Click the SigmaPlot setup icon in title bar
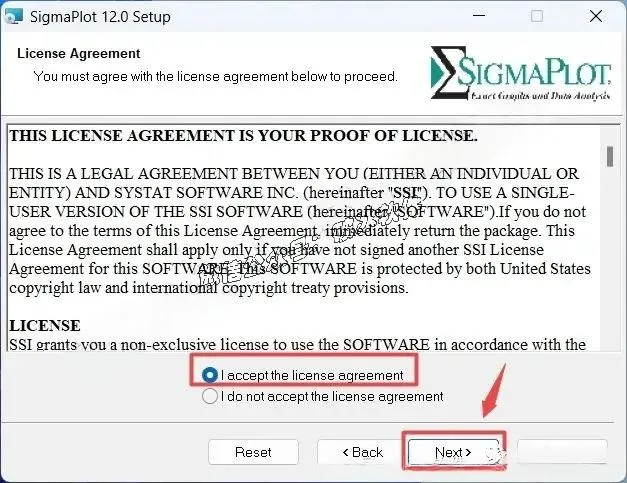The image size is (627, 483). (x=13, y=16)
